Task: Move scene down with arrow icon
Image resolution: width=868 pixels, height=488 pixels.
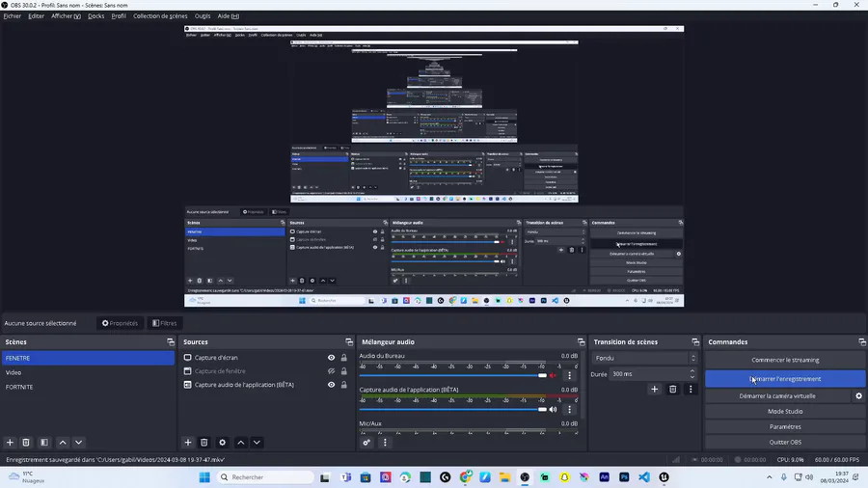Action: 79,443
